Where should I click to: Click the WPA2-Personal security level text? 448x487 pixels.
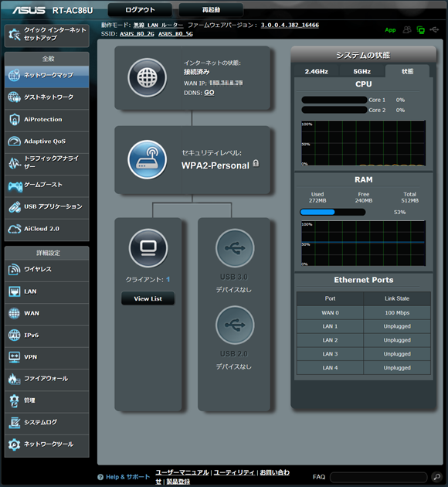click(216, 165)
